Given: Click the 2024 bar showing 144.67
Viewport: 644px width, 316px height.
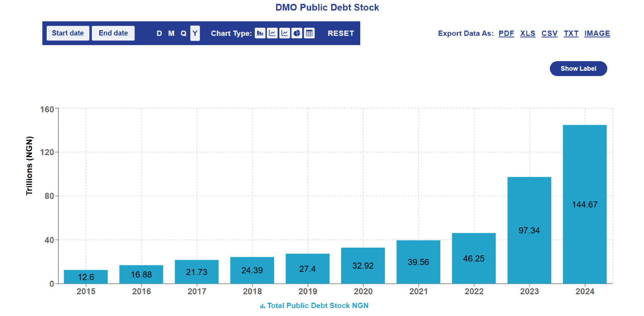Looking at the screenshot, I should (584, 204).
